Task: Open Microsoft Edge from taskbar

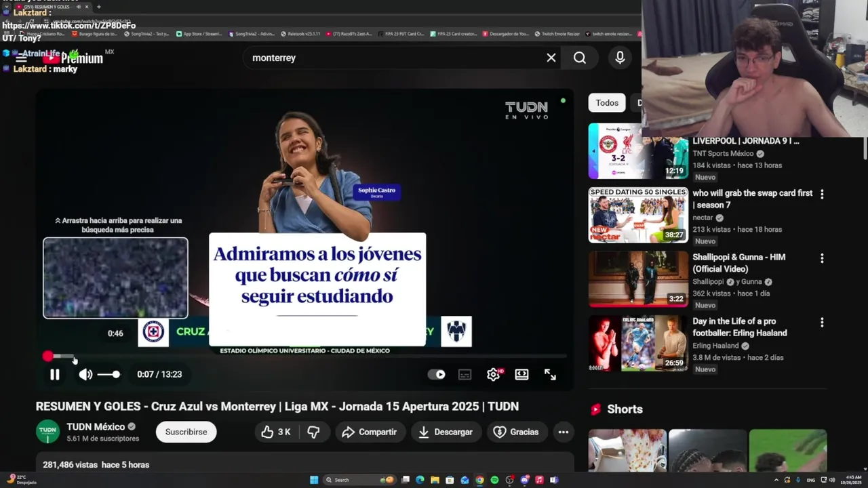Action: [420, 480]
